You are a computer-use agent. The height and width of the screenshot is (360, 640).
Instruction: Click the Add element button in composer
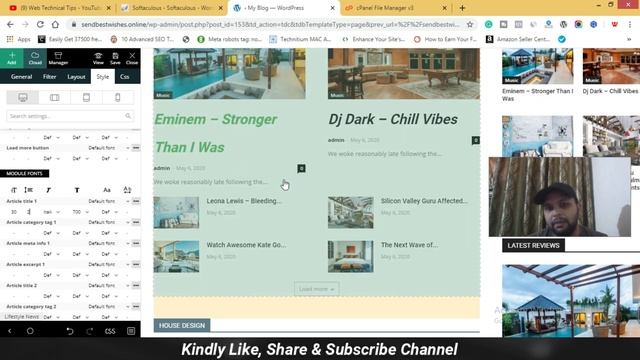coord(11,58)
